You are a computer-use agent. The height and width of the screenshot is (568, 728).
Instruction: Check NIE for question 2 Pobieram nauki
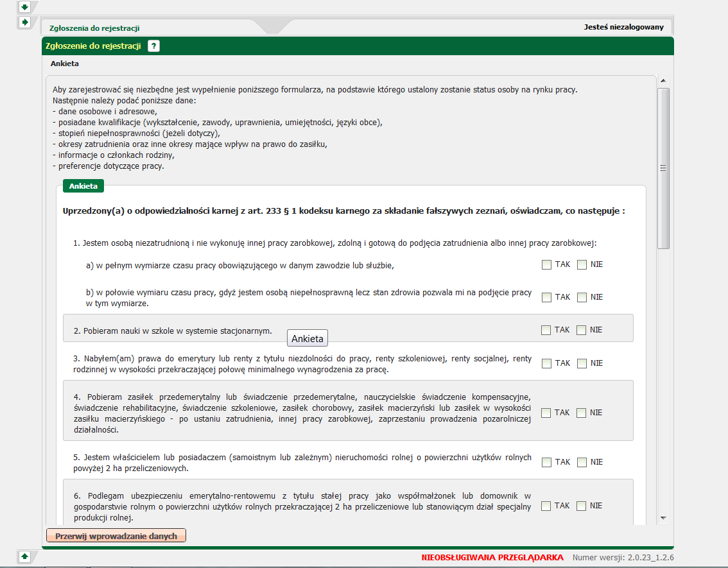[x=581, y=330]
